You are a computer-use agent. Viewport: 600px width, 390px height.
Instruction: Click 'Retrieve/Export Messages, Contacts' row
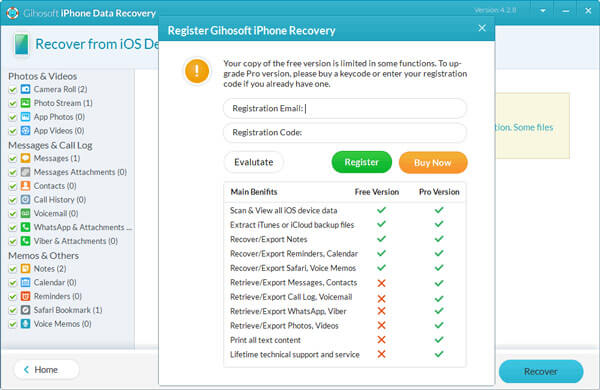[x=345, y=282]
